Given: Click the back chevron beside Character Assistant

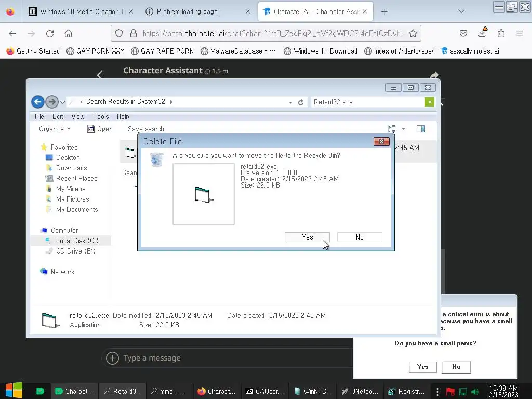Looking at the screenshot, I should pos(99,74).
